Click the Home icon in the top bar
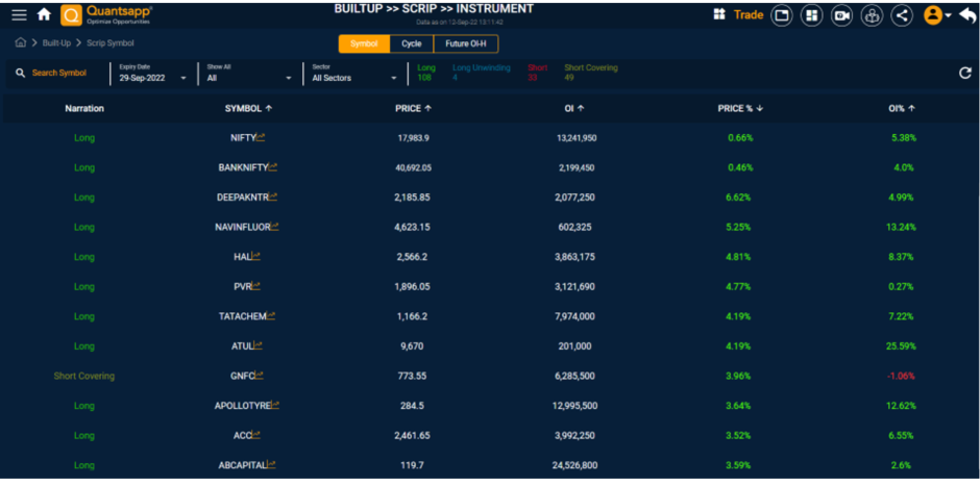Image resolution: width=980 pixels, height=480 pixels. point(44,15)
